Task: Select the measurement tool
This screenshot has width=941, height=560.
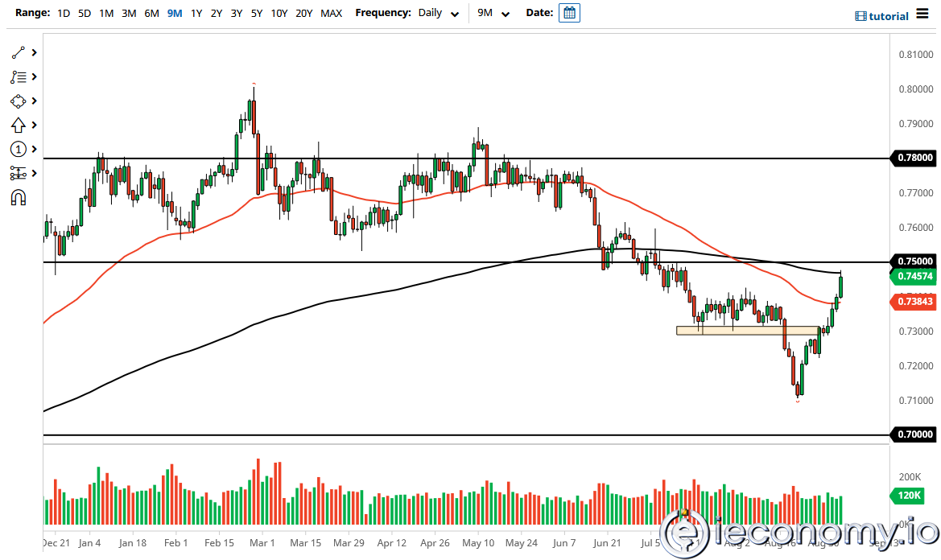Action: coord(18,173)
